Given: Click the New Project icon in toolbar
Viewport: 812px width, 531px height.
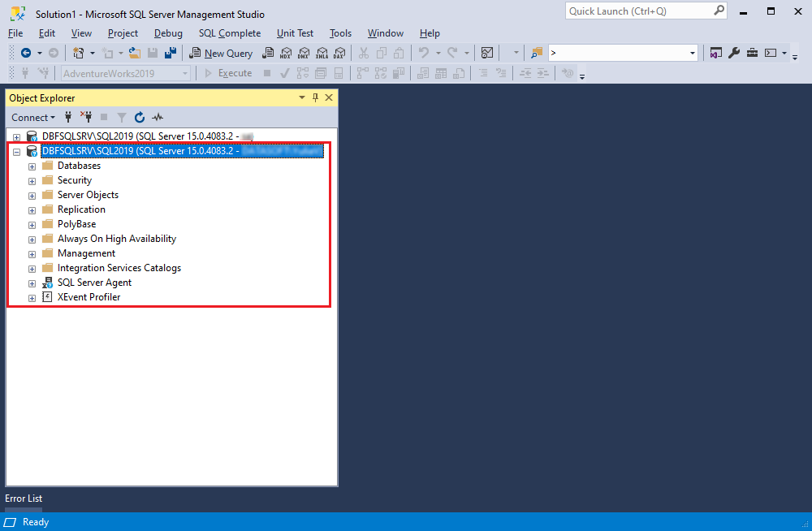Looking at the screenshot, I should 79,53.
